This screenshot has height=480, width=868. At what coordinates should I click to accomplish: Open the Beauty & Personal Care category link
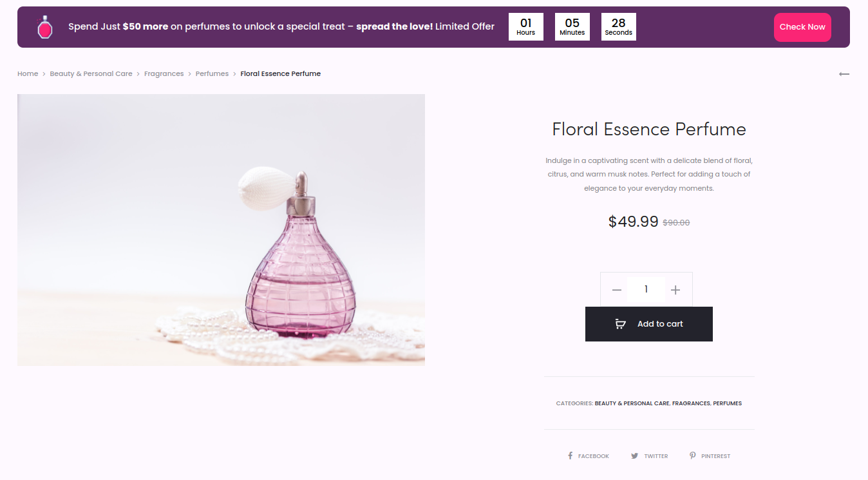(632, 403)
